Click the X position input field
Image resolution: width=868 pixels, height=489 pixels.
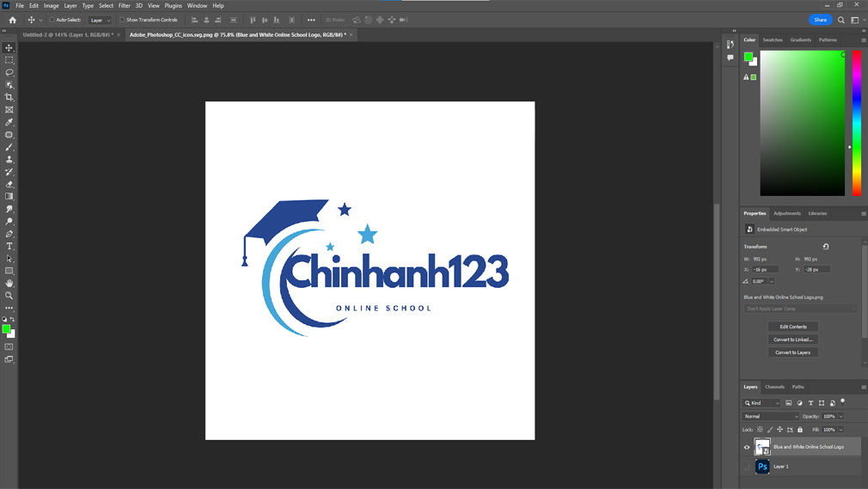[765, 270]
